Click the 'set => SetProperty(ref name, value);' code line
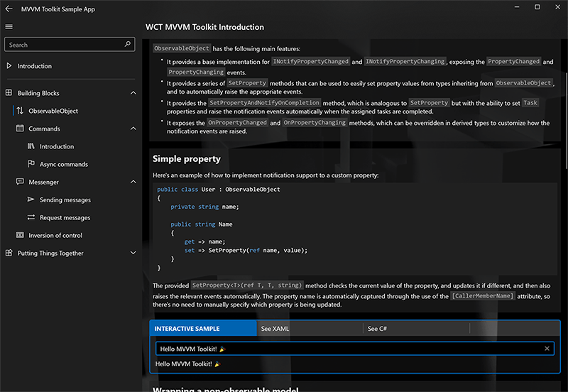 coord(246,250)
